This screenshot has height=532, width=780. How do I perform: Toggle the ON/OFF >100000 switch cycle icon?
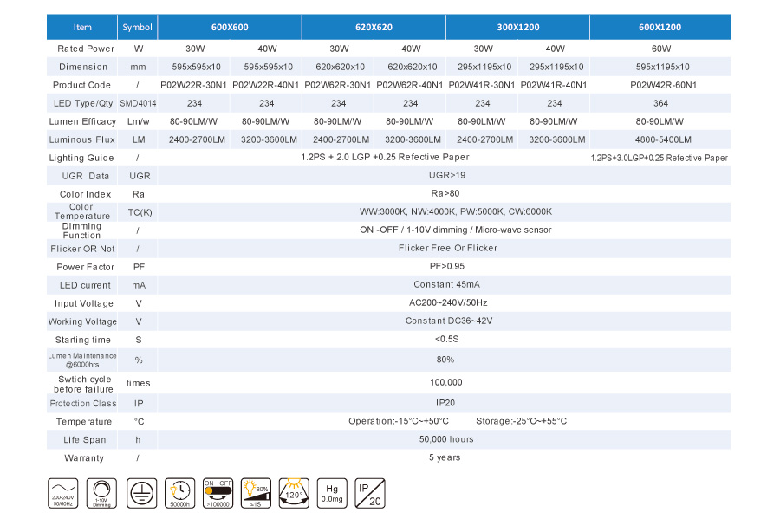pos(218,494)
